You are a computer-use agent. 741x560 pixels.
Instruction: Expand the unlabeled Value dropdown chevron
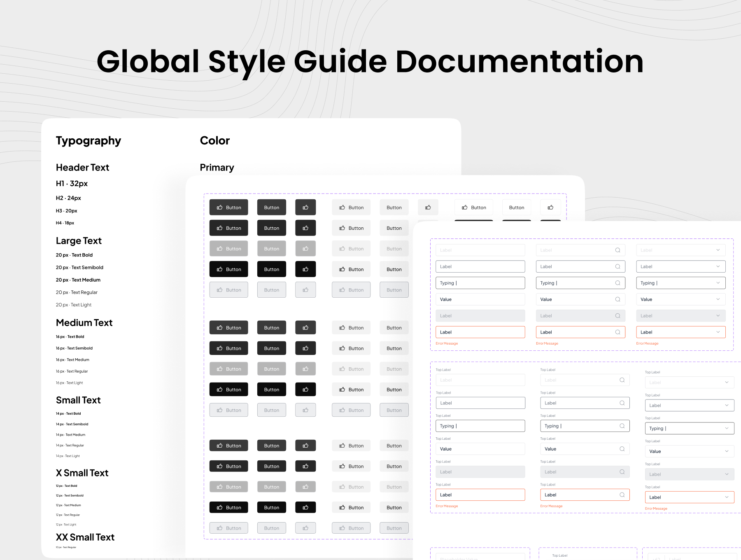click(718, 299)
